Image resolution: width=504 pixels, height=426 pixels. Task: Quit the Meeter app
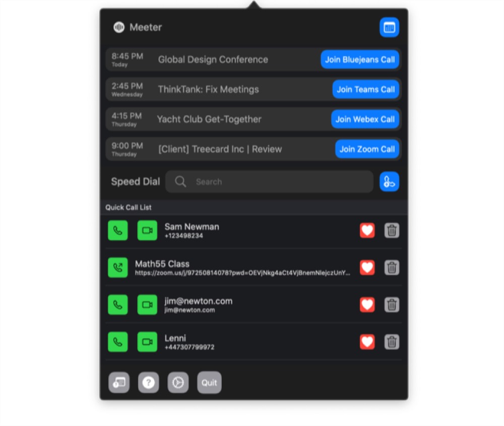(209, 383)
